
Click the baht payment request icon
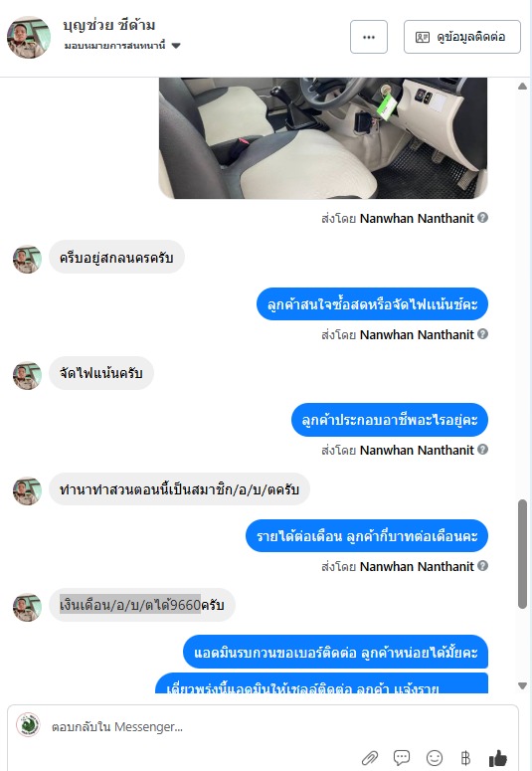(x=465, y=758)
